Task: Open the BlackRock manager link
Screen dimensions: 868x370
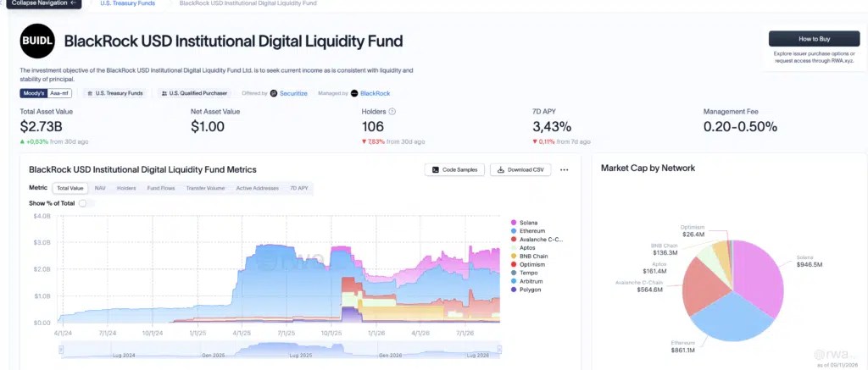Action: tap(376, 93)
